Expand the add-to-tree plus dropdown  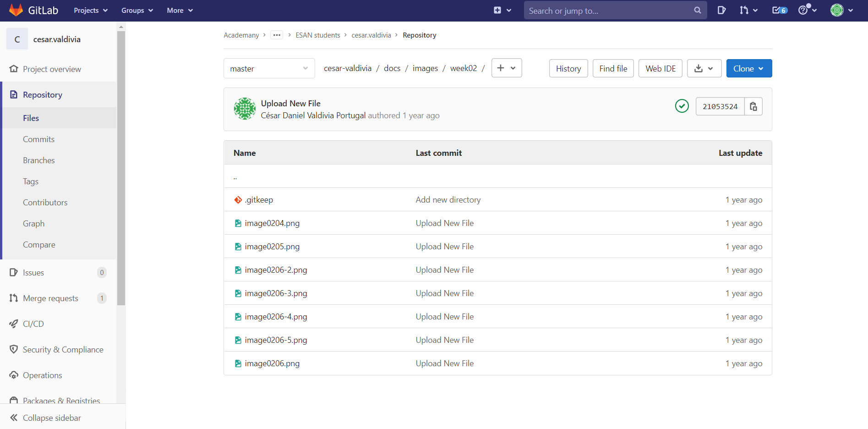(506, 68)
